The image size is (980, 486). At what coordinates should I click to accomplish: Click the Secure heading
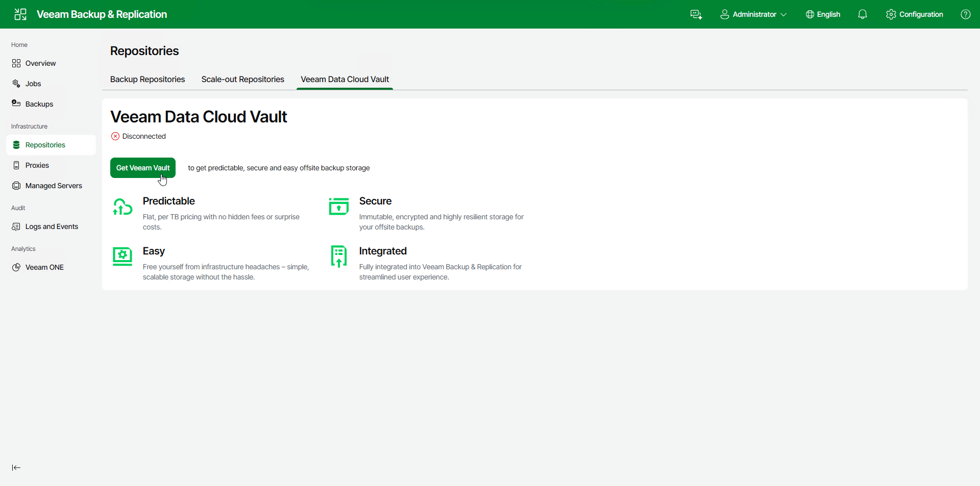click(x=375, y=201)
